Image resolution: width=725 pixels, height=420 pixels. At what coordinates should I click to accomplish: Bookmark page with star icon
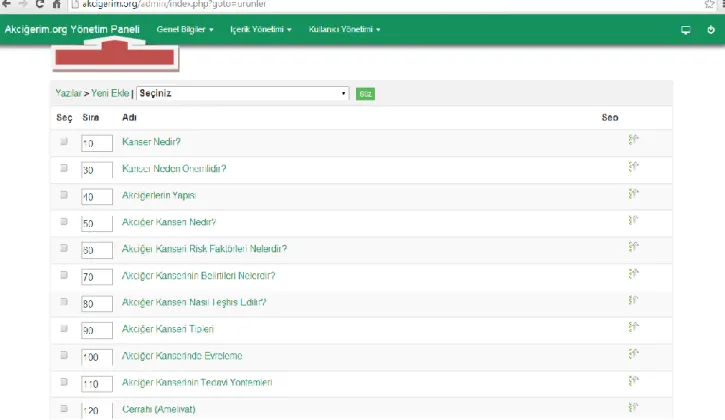coord(709,4)
